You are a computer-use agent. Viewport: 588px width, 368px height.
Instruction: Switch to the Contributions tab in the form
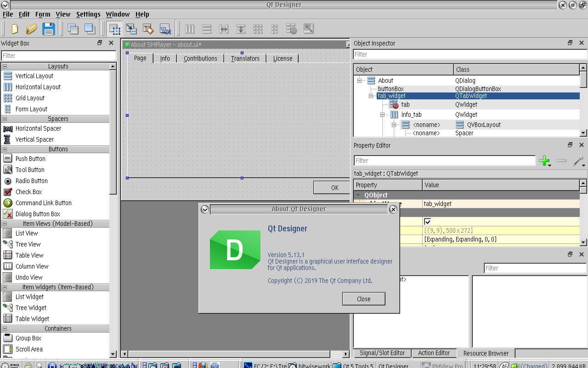(200, 58)
